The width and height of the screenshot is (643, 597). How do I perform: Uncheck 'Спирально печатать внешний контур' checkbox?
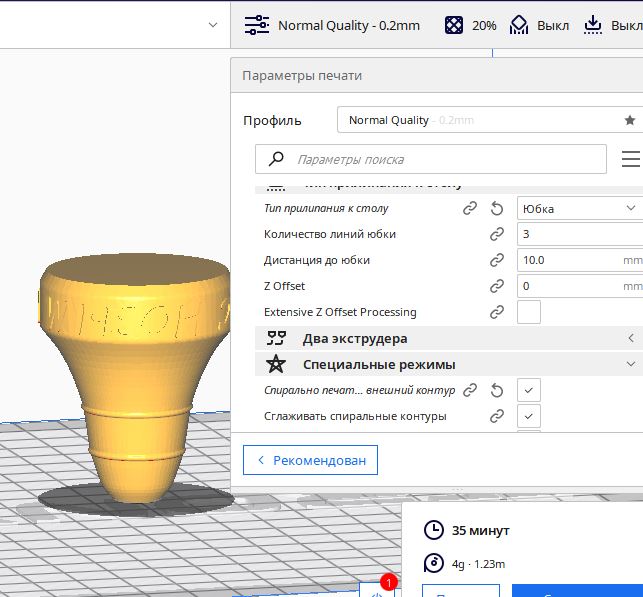coord(529,390)
